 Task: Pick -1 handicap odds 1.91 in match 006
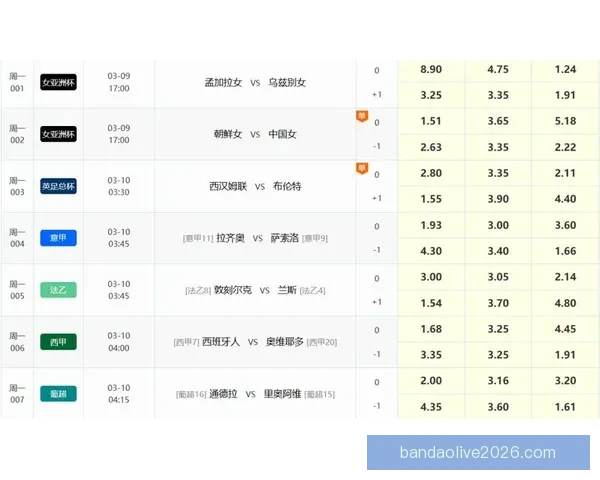pyautogui.click(x=565, y=355)
